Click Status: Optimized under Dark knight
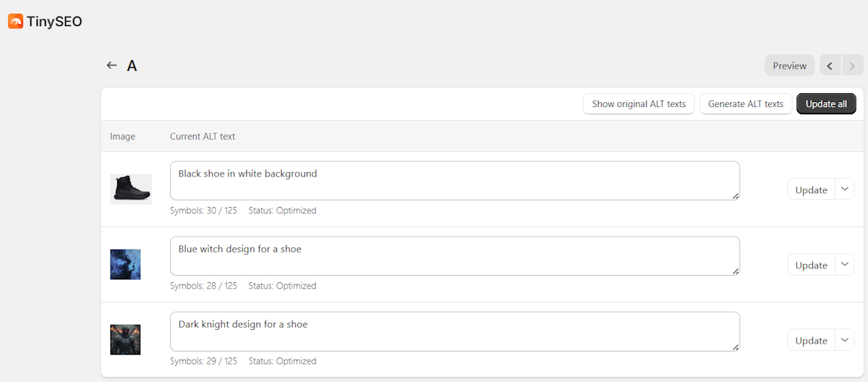Image resolution: width=868 pixels, height=382 pixels. [x=282, y=361]
